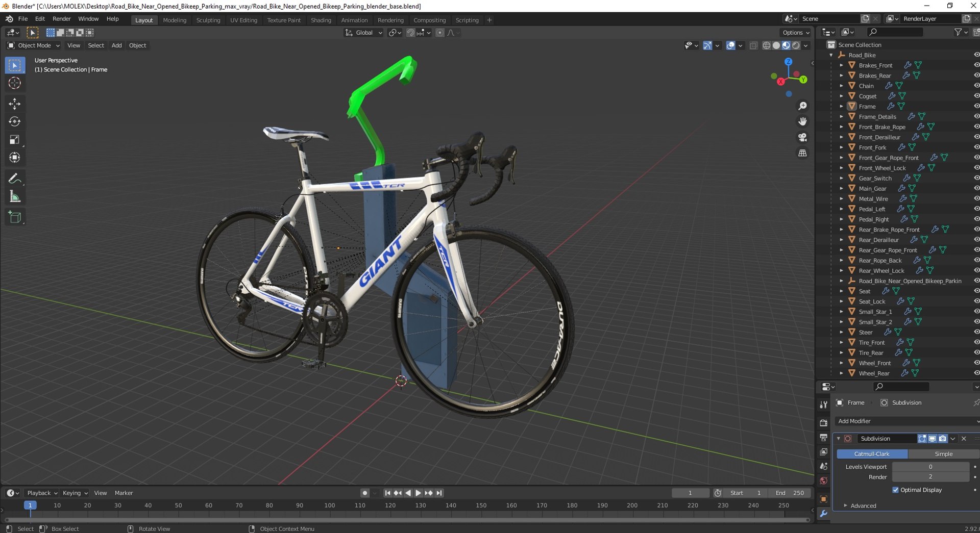Toggle Optimal Display checkbox
This screenshot has height=533, width=980.
[895, 490]
